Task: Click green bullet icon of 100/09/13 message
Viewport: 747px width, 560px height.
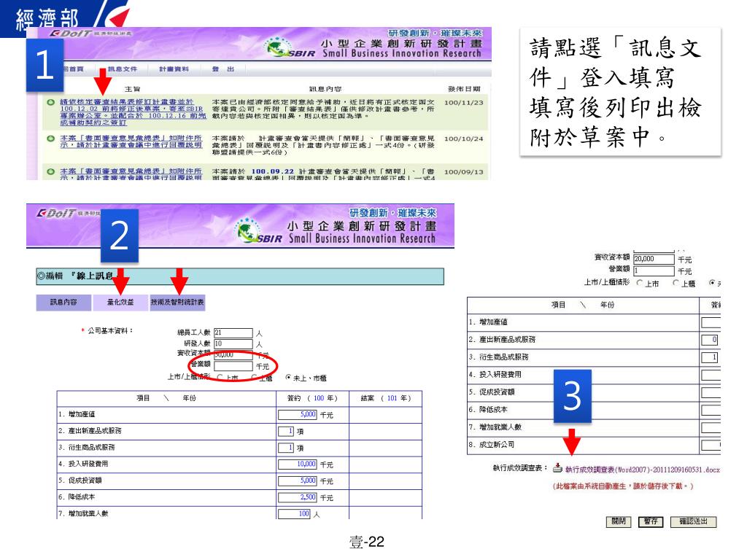Action: click(50, 171)
